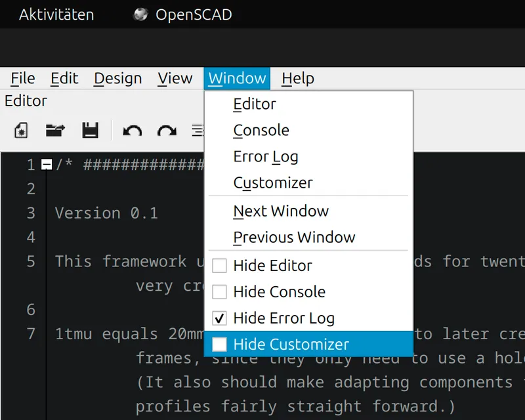Click the OpenSCAD app icon in top bar
The height and width of the screenshot is (420, 525).
pyautogui.click(x=140, y=14)
